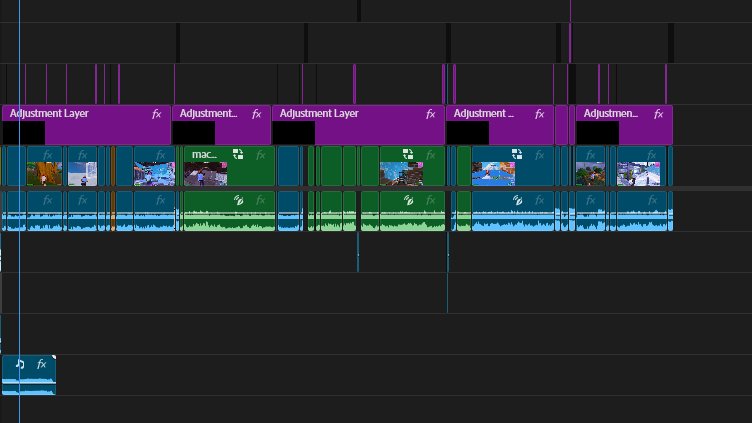Click the 'Adjustment Layer' name on the widest purple clip

click(x=319, y=114)
